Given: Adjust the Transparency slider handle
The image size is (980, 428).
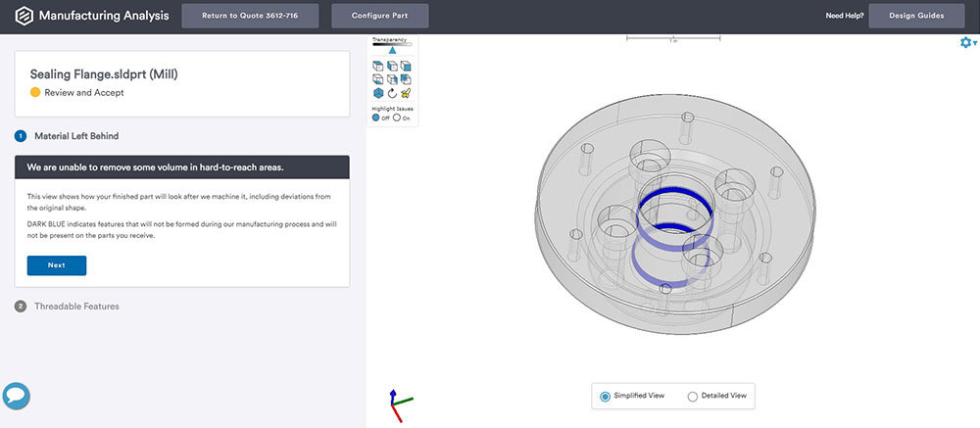Looking at the screenshot, I should (x=392, y=49).
